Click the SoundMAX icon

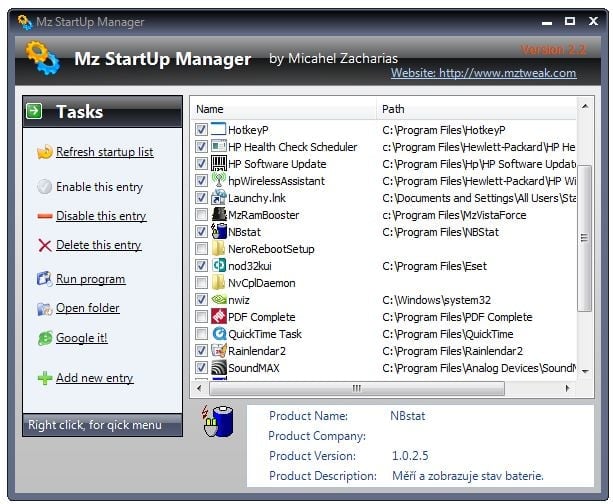[219, 368]
